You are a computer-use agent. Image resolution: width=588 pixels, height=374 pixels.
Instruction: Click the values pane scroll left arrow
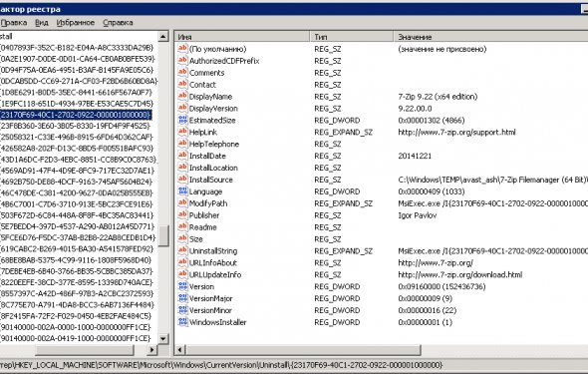coord(180,350)
